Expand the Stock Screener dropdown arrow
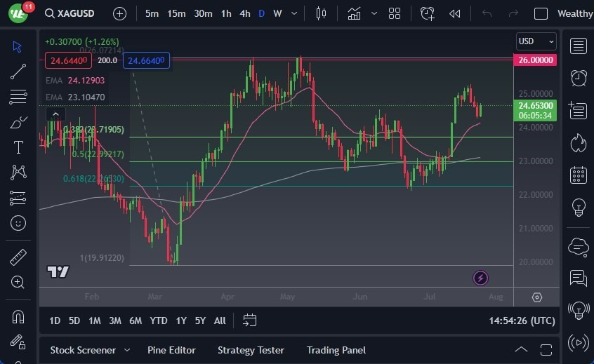594x364 pixels. coord(127,350)
